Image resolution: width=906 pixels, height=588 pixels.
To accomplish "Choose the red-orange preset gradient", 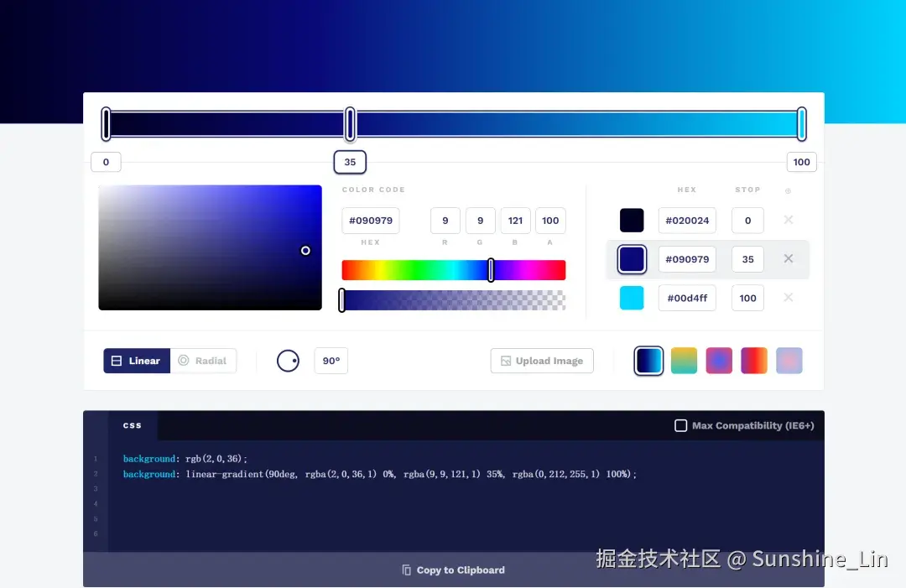I will (x=754, y=361).
